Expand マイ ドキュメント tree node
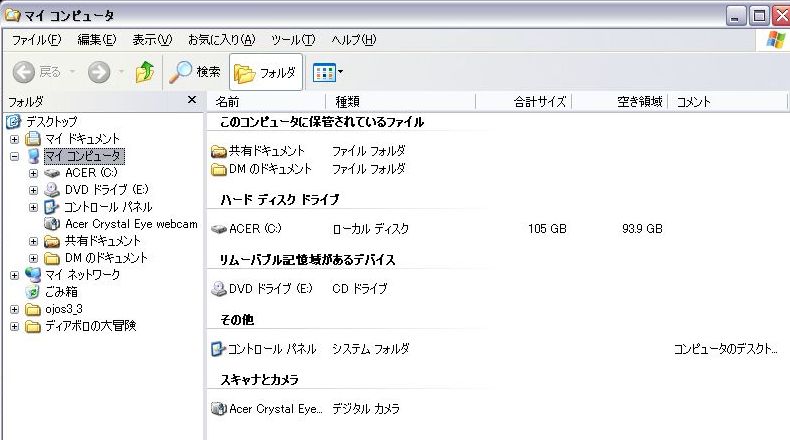This screenshot has width=790, height=440. tap(15, 139)
